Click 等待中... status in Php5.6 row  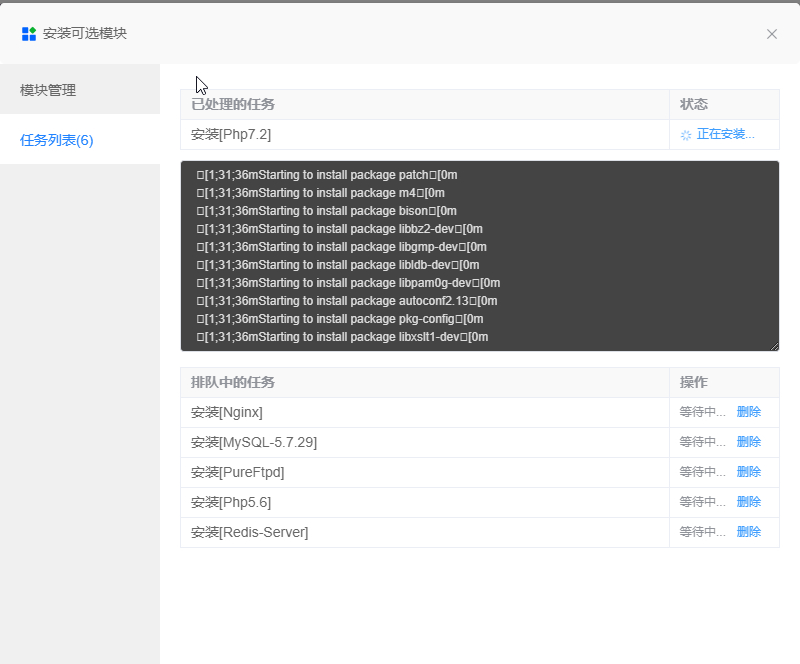702,502
